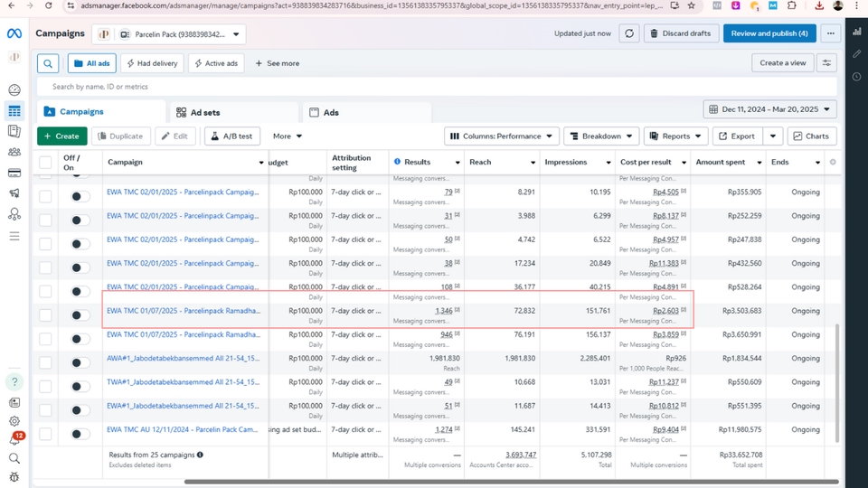Tick checkbox for EWA TMC AU 12/11/2024 campaign
This screenshot has width=868, height=488.
(45, 434)
